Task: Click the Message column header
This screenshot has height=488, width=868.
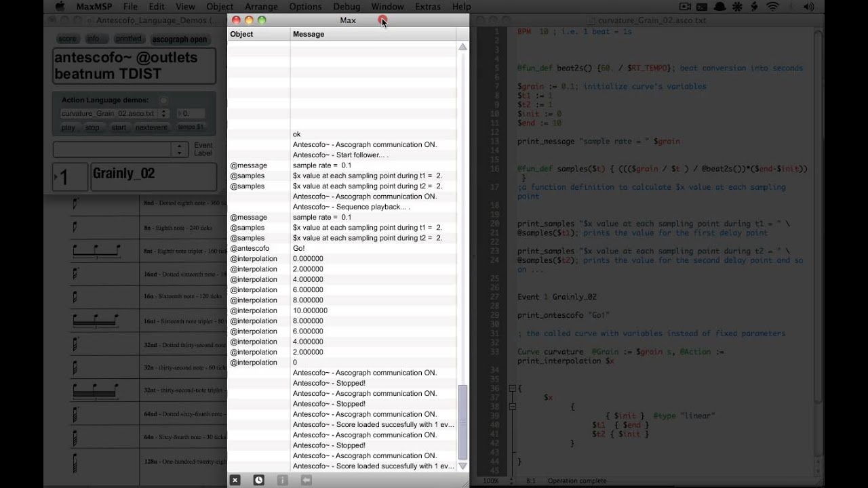Action: (373, 34)
